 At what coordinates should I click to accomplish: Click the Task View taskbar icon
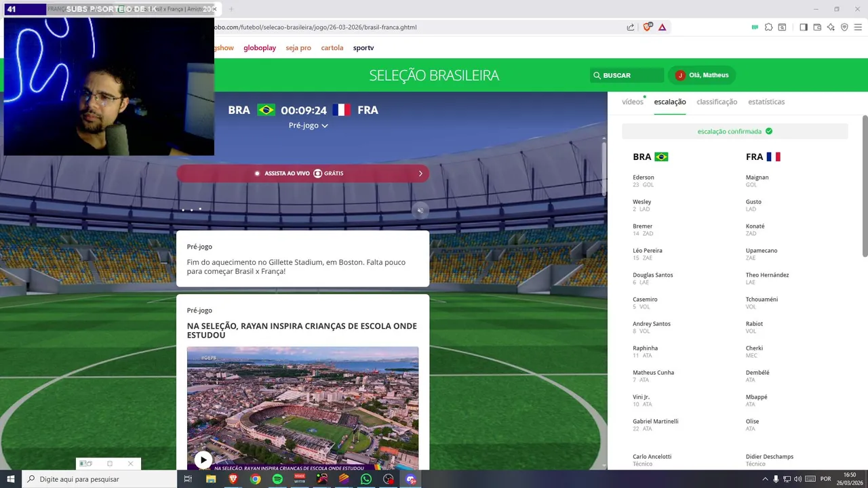coord(188,479)
